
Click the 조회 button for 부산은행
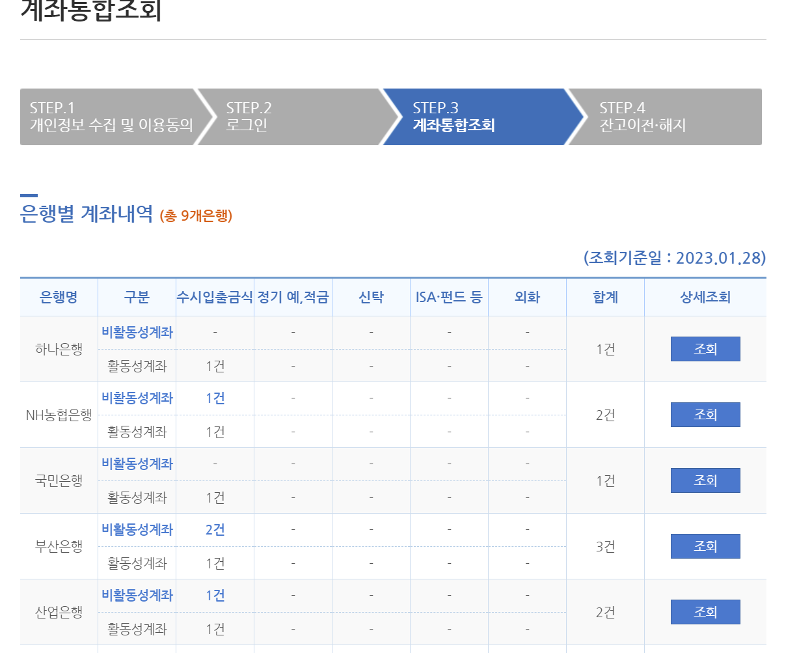pyautogui.click(x=705, y=546)
